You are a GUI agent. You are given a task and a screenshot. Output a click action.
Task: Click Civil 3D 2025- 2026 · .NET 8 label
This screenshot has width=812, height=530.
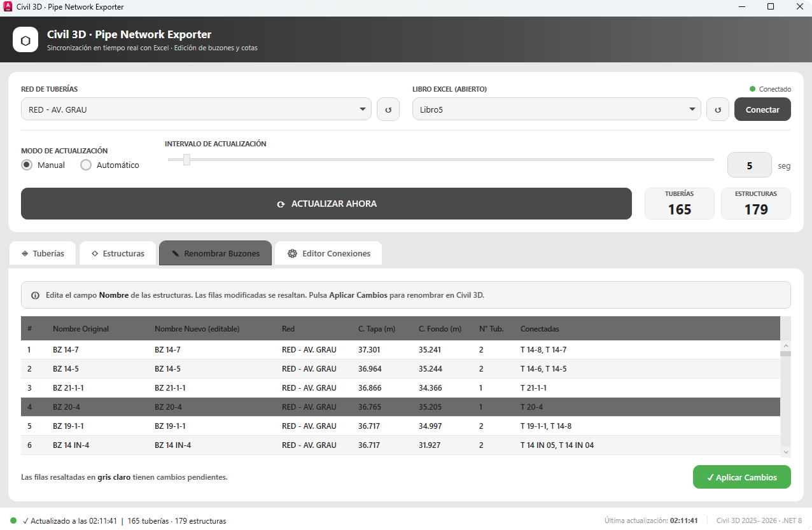(x=759, y=520)
